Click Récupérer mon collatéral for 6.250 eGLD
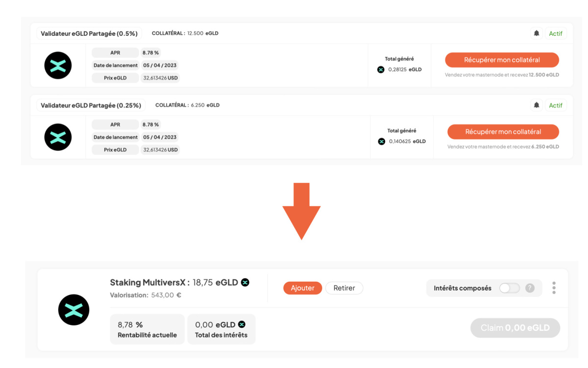 (503, 131)
